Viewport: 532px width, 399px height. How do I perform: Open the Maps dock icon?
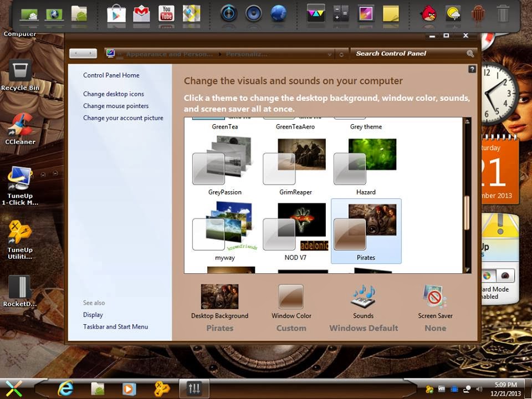coord(191,13)
